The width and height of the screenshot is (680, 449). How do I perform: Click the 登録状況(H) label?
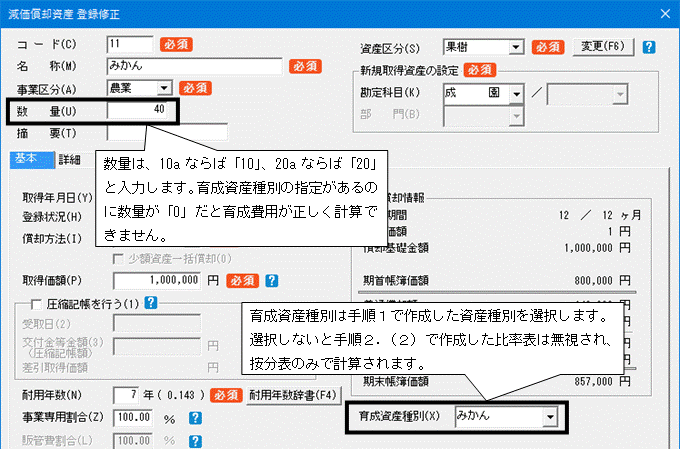pyautogui.click(x=52, y=217)
